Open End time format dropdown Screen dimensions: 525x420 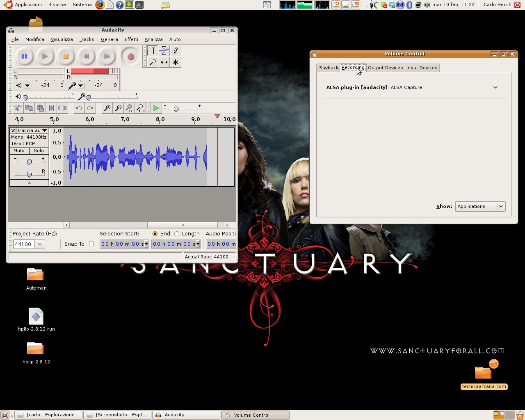(198, 244)
